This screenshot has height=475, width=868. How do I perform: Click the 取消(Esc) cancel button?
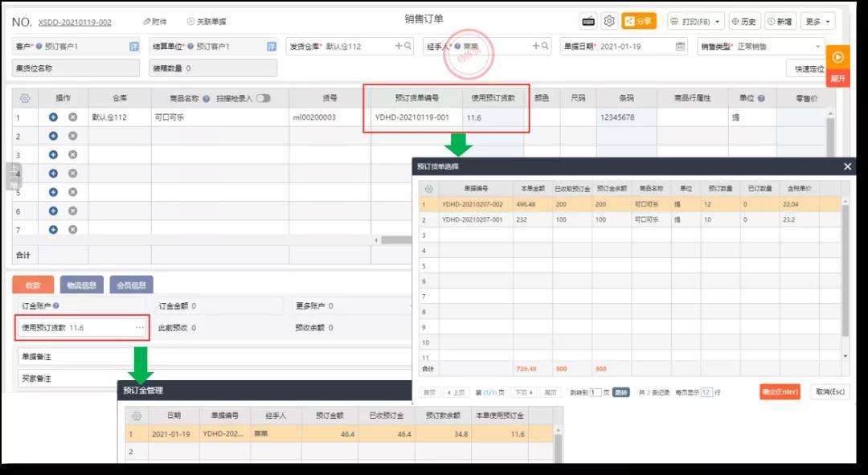pos(829,391)
